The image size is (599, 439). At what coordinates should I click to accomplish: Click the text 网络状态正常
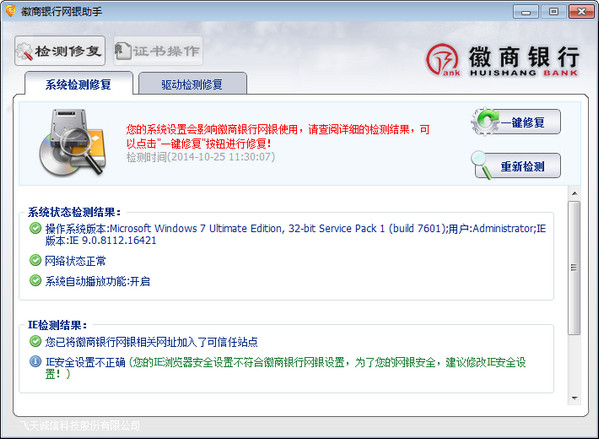click(x=75, y=261)
